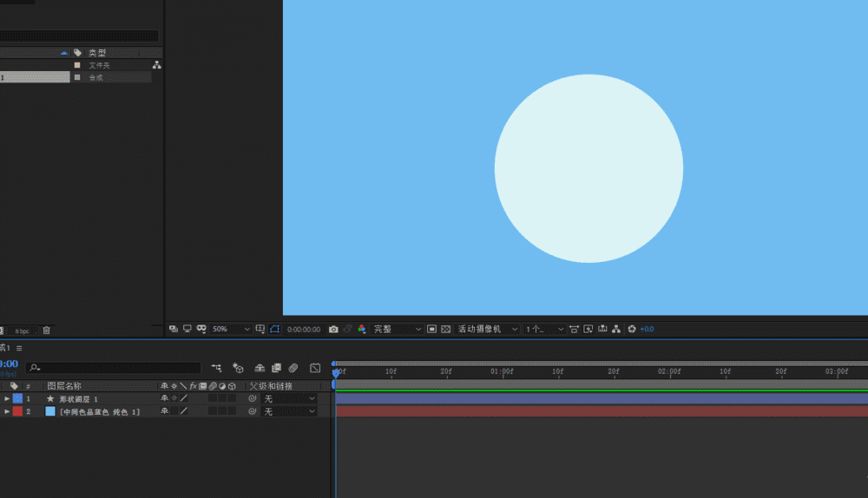The height and width of the screenshot is (498, 868).
Task: Open the composition flowchart icon in timeline
Action: pos(215,368)
